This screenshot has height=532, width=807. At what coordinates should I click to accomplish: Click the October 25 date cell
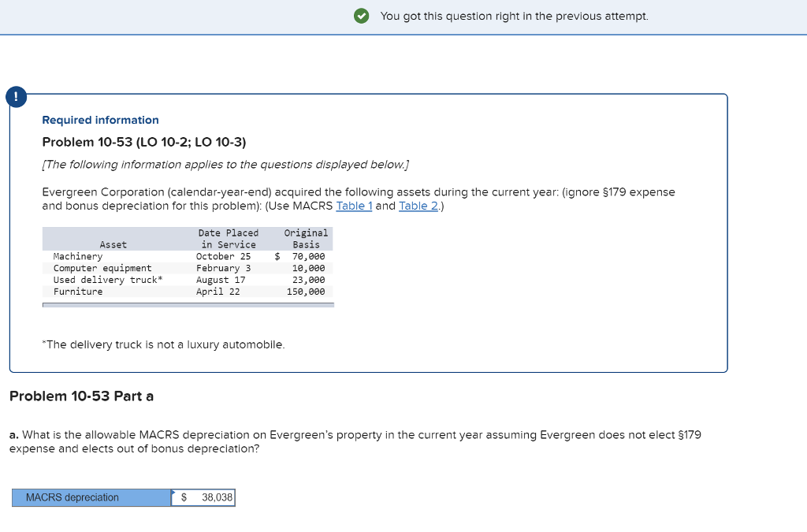pos(223,256)
